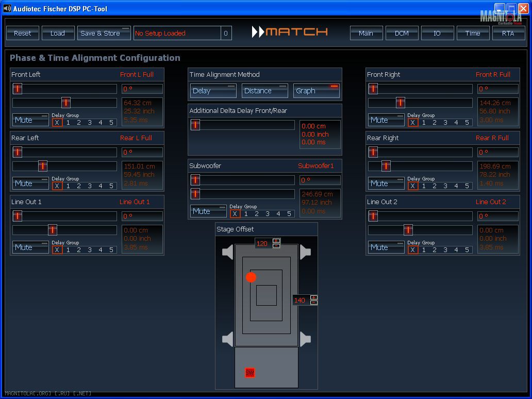Click the front right speaker icon in Stage Offset

point(305,253)
